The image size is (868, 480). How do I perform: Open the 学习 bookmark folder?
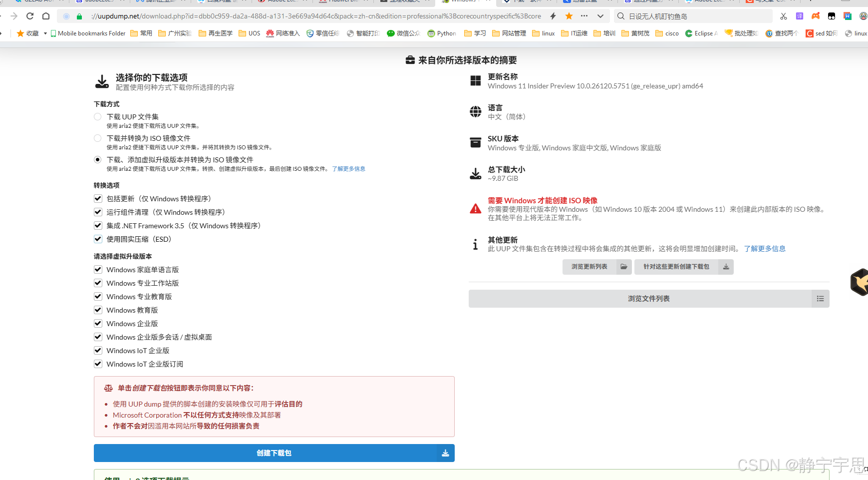coord(475,33)
